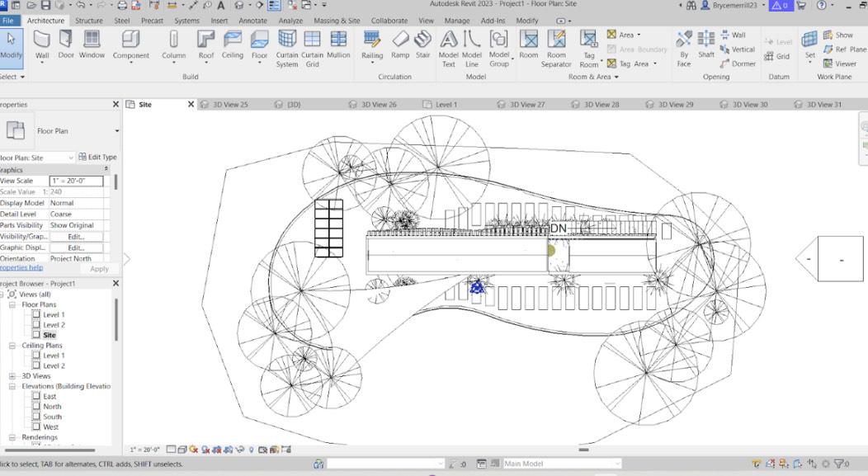Collapse the Elevations tree node
The height and width of the screenshot is (476, 868).
12,386
